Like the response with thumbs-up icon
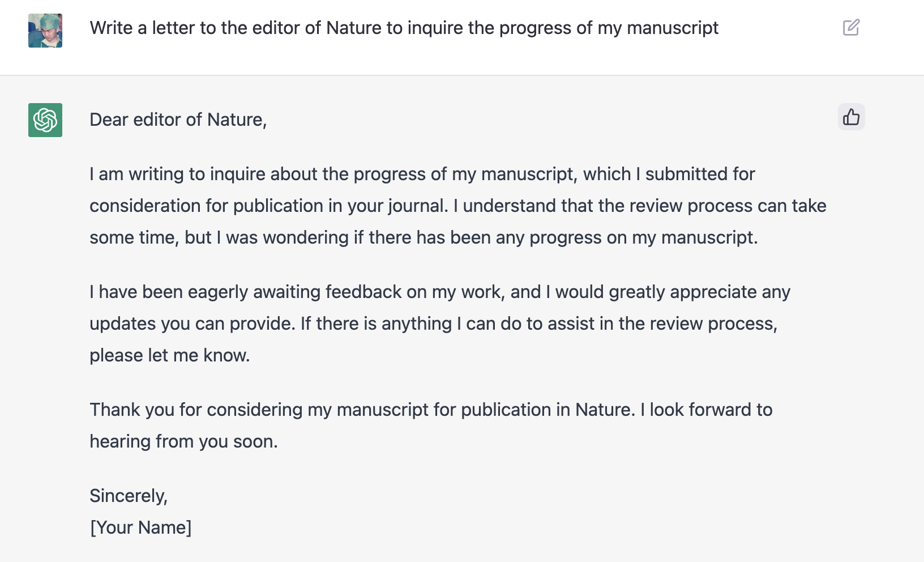 [x=851, y=117]
